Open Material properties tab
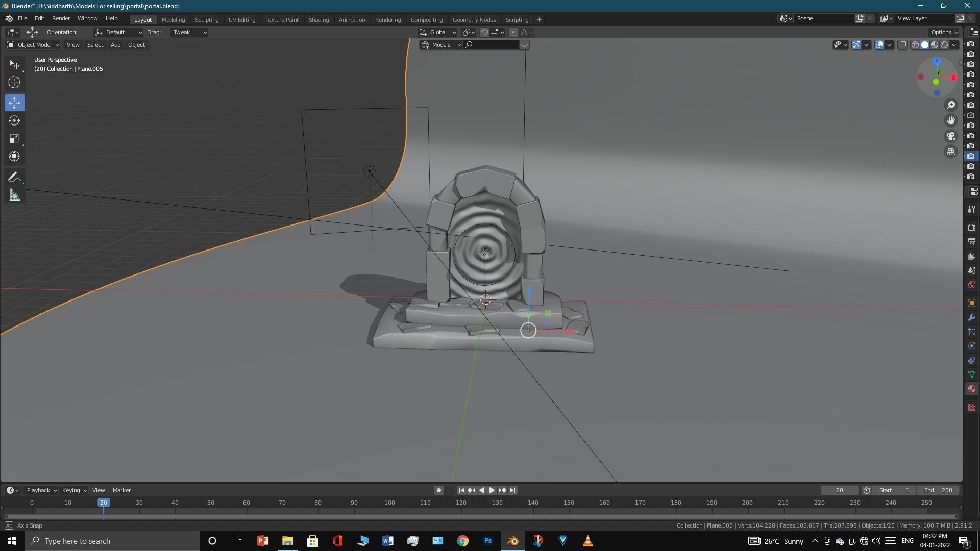Viewport: 980px width, 551px height. coord(972,389)
